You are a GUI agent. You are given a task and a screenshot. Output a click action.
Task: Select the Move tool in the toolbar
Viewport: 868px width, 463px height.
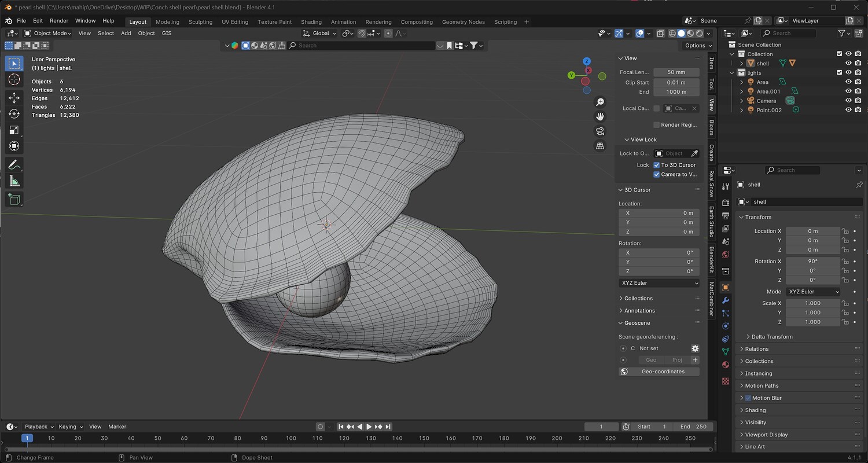click(x=14, y=98)
